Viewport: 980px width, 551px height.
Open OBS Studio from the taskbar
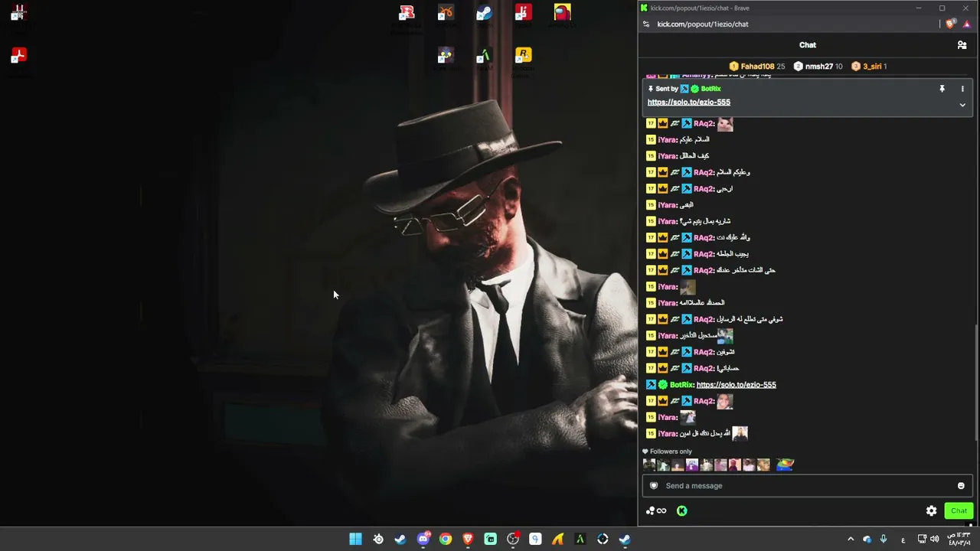pos(513,540)
